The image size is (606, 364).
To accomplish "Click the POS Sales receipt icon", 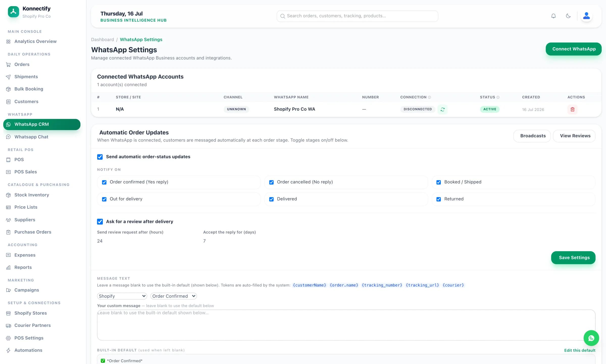I will pos(8,172).
